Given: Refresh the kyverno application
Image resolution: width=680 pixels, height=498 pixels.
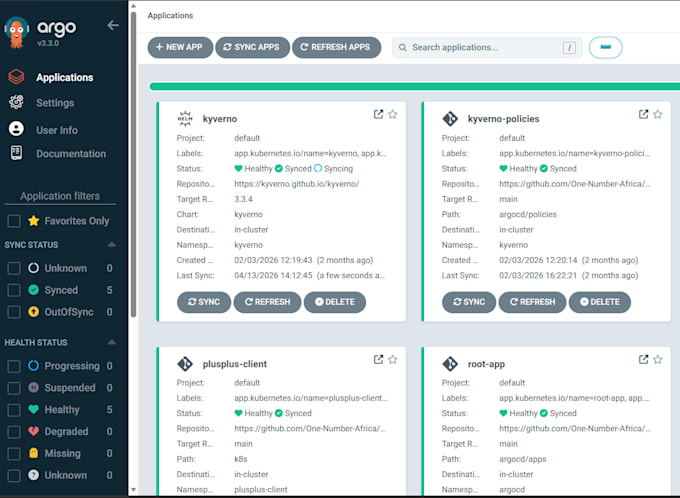Looking at the screenshot, I should [x=268, y=302].
